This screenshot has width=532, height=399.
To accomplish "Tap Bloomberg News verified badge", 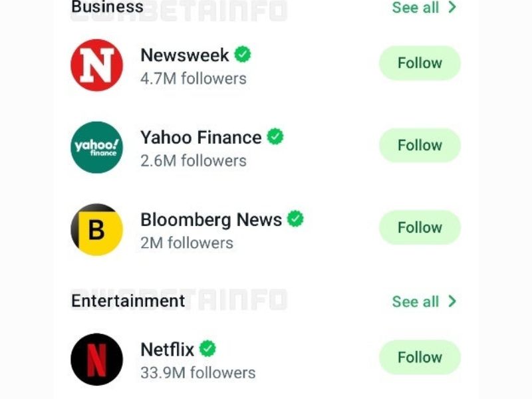I will tap(295, 219).
